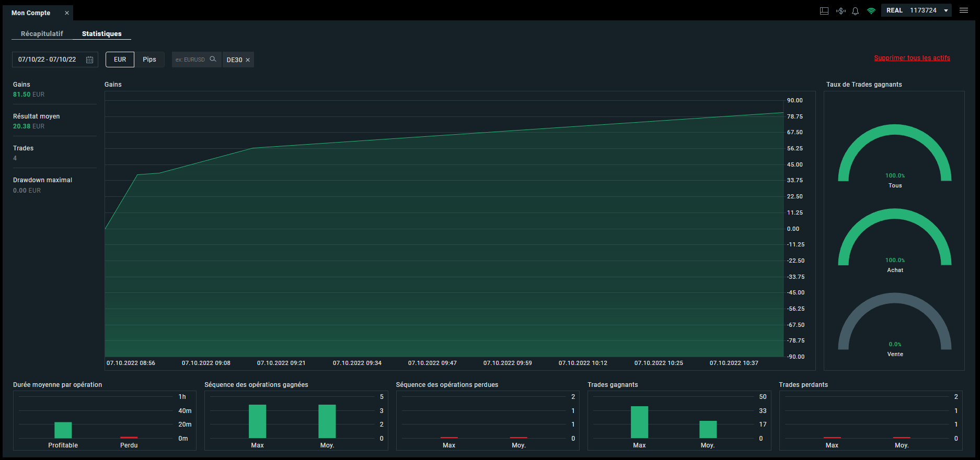Click the dollar price alert icon
The width and height of the screenshot is (980, 460).
click(x=840, y=11)
